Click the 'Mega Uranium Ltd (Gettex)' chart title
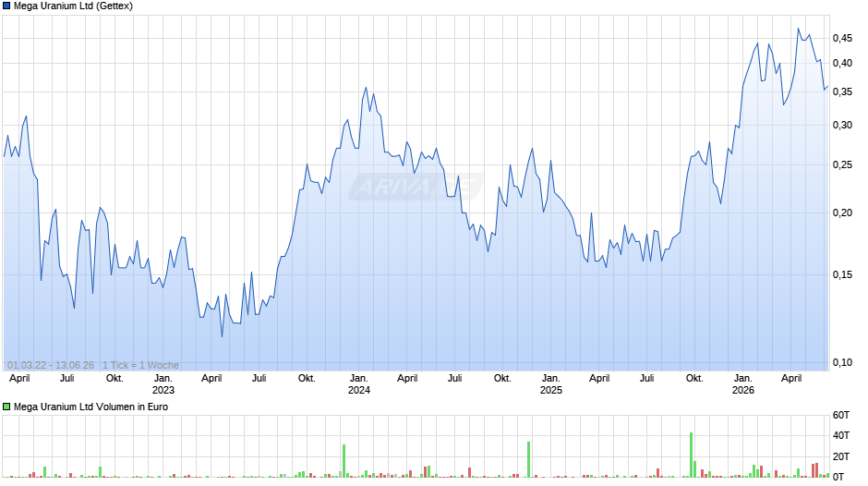Image resolution: width=868 pixels, height=486 pixels. coord(73,6)
